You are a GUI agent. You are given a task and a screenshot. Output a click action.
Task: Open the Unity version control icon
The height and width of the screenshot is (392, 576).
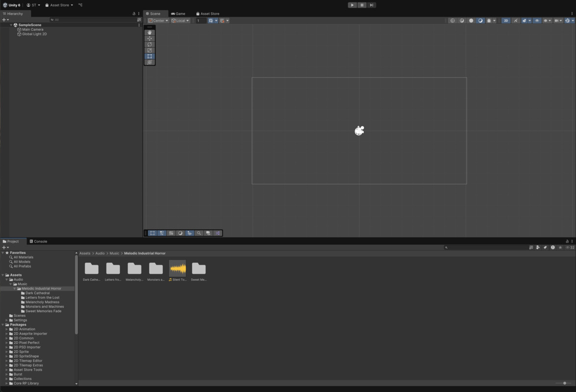80,5
